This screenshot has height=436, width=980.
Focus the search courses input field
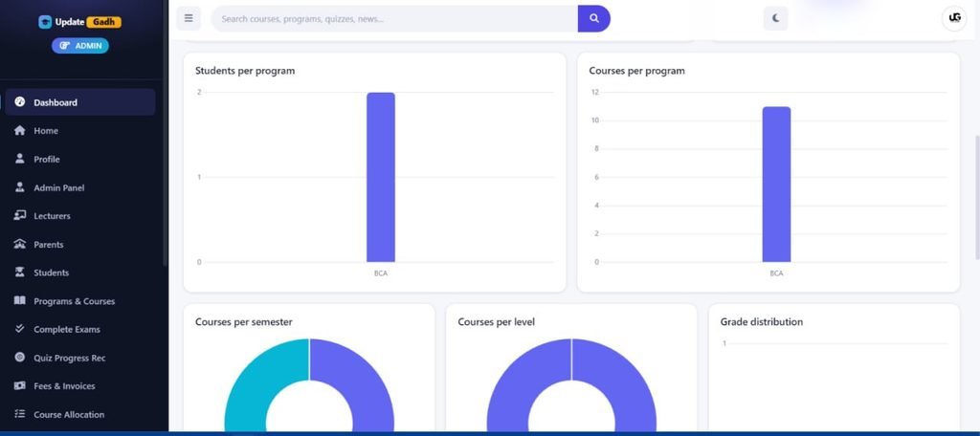[394, 19]
